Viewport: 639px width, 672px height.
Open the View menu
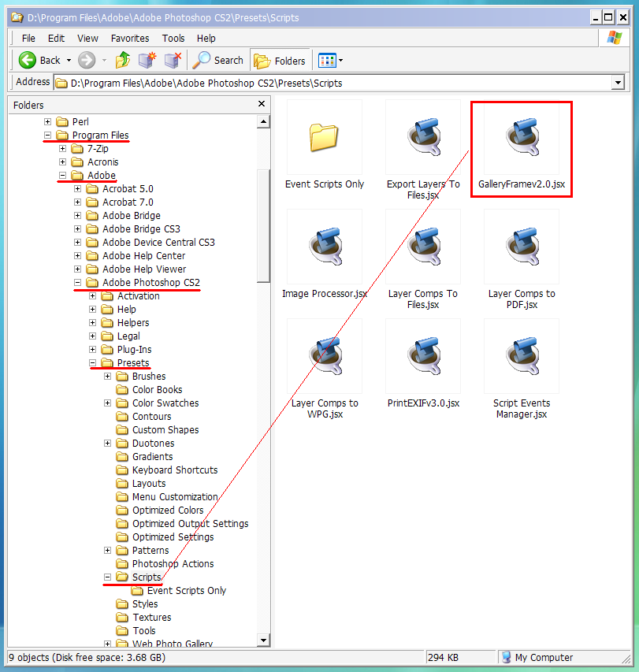88,38
